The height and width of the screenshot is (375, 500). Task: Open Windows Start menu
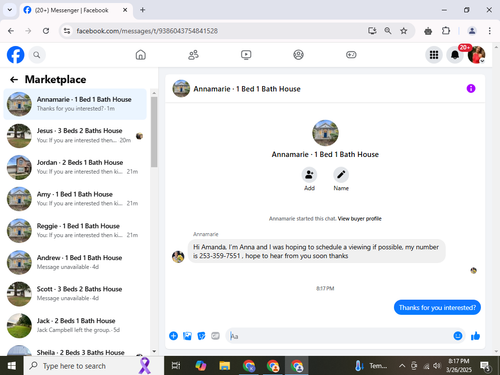pos(11,366)
